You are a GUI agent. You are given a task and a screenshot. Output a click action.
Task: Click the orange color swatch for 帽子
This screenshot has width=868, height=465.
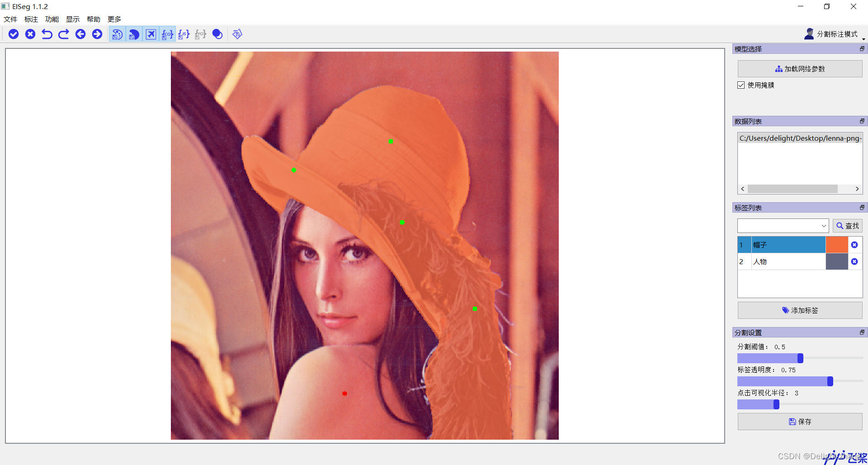pos(836,245)
